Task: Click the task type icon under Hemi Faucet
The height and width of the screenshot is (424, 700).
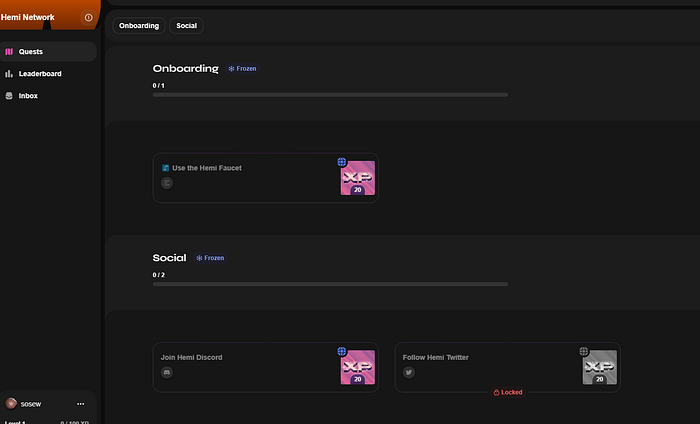Action: tap(167, 183)
